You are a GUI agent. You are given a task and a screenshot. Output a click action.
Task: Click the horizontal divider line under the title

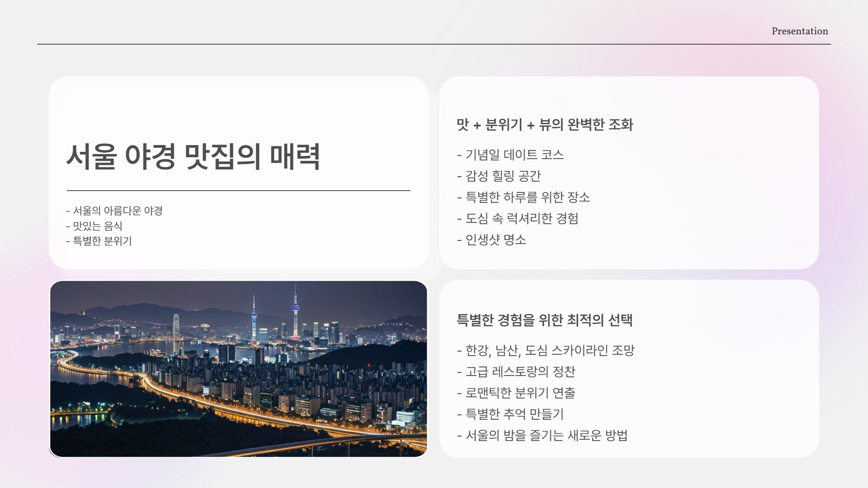coord(238,191)
